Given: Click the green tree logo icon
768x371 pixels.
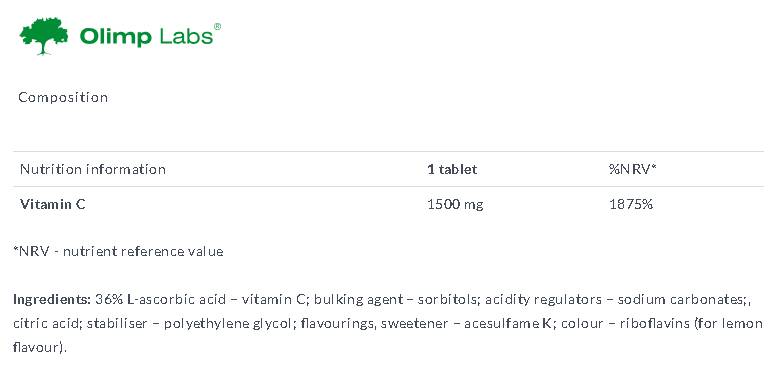Looking at the screenshot, I should pos(44,36).
